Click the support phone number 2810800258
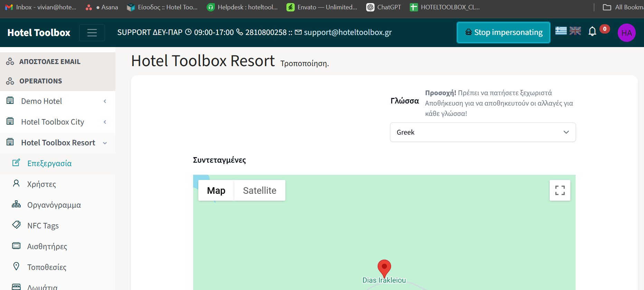 pos(266,32)
